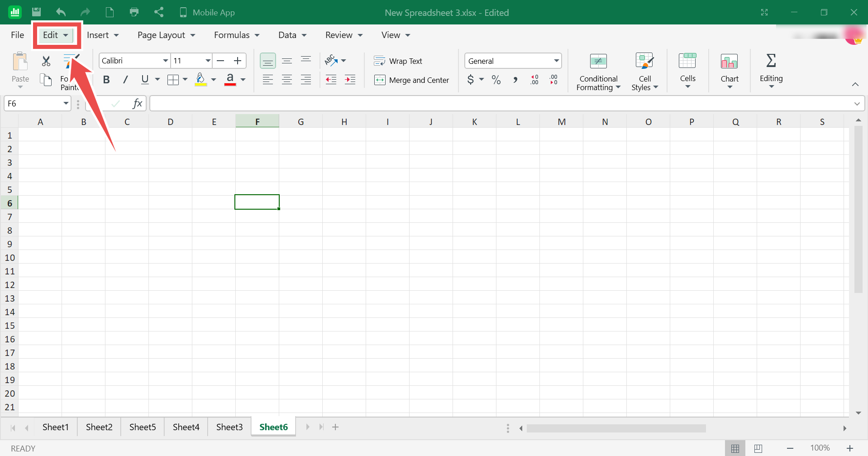This screenshot has width=868, height=456.
Task: Click the Copy icon
Action: tap(46, 80)
